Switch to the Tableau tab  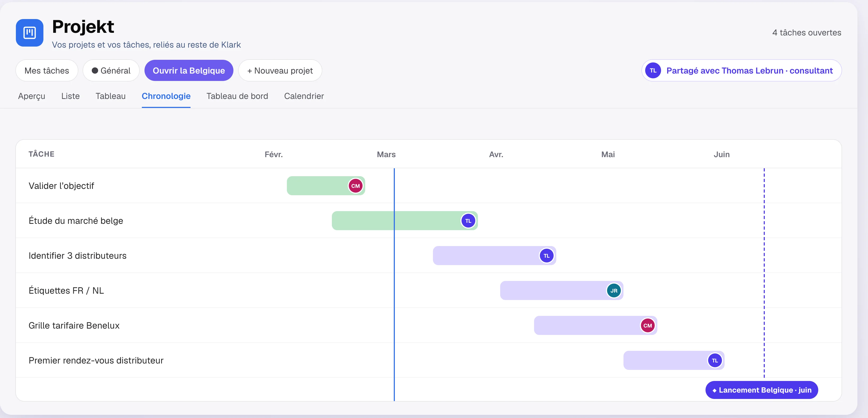pos(111,96)
